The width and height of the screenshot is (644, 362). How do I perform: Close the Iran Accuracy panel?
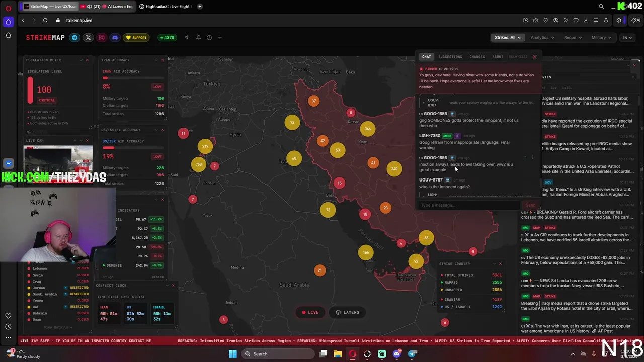162,60
